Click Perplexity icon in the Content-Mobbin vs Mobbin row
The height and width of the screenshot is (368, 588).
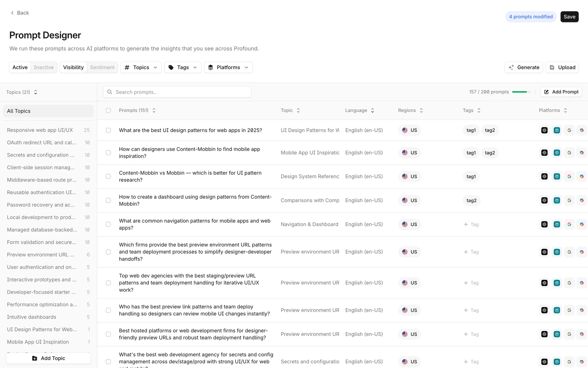557,177
